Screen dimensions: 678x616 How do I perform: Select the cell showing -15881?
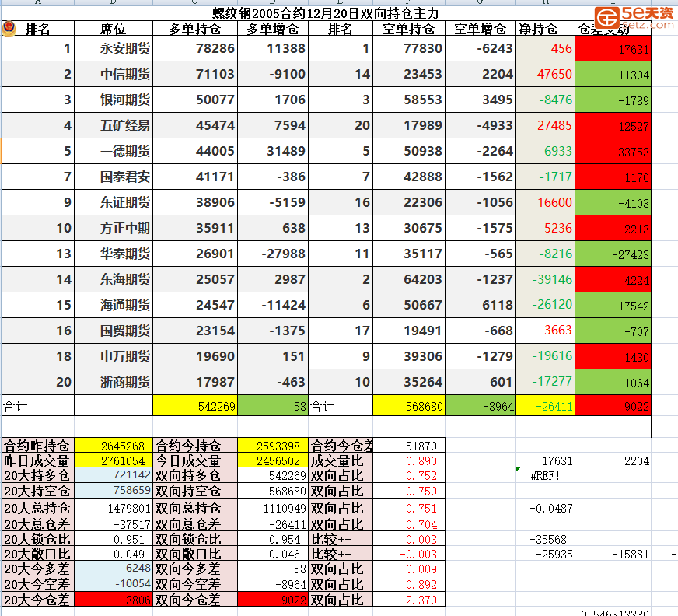pyautogui.click(x=613, y=554)
